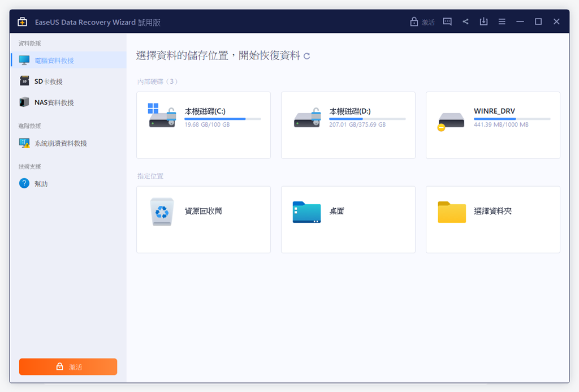Select 電腦資料救援 in the sidebar
Screen dimensions: 579x392
pos(68,60)
